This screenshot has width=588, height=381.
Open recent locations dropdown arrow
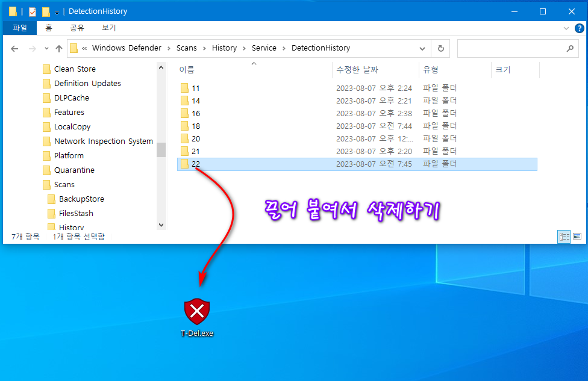pyautogui.click(x=46, y=49)
